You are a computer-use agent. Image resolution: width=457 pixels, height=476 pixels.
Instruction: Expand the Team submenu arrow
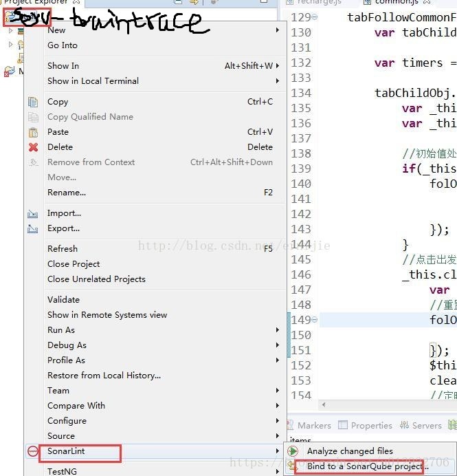pyautogui.click(x=277, y=391)
